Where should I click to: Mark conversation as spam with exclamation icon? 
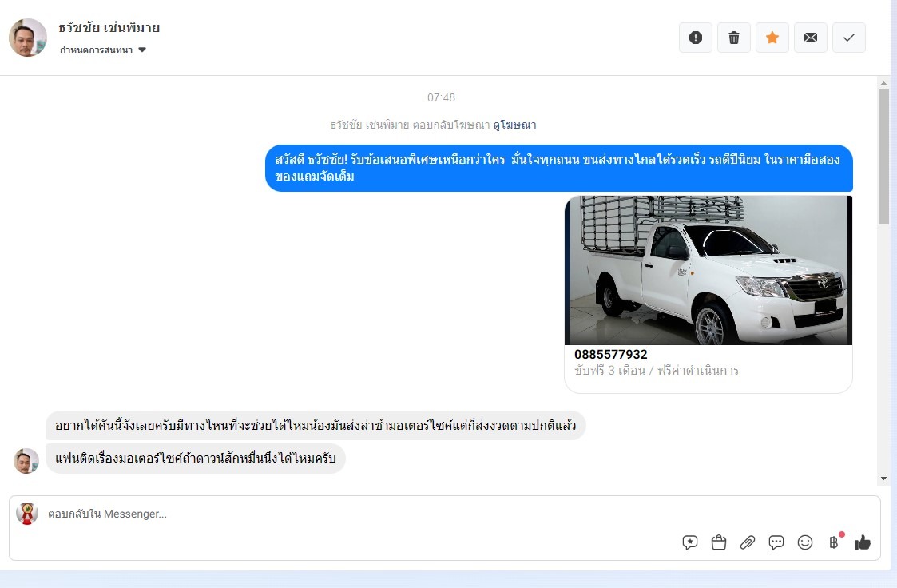(x=695, y=38)
